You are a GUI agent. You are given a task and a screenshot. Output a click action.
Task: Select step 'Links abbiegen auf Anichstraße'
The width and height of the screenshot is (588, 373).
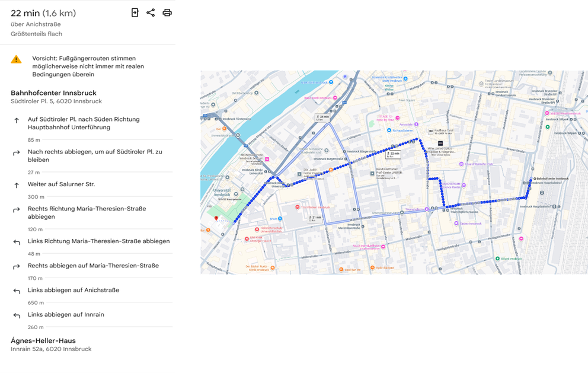click(73, 290)
